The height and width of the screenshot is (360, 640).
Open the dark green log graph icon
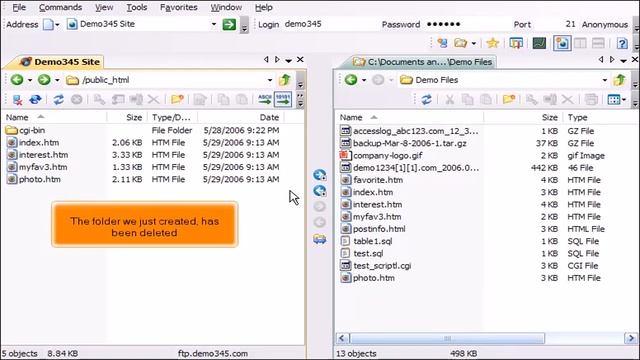click(x=539, y=43)
